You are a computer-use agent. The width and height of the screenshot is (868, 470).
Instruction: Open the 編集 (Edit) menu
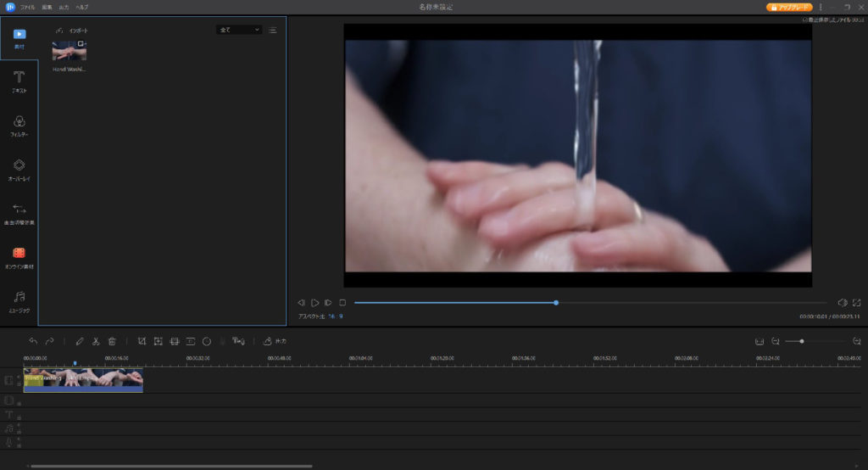[47, 7]
